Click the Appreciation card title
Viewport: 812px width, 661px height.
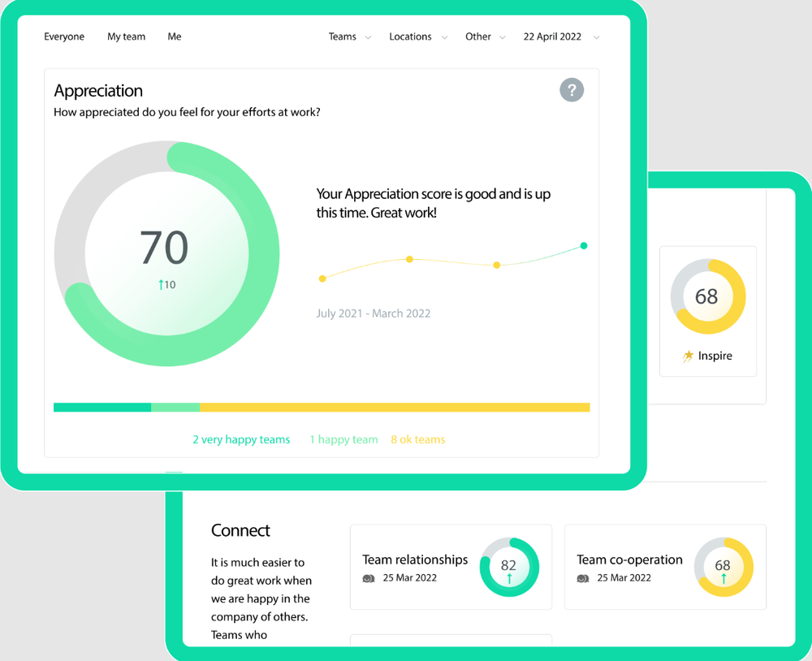tap(98, 91)
